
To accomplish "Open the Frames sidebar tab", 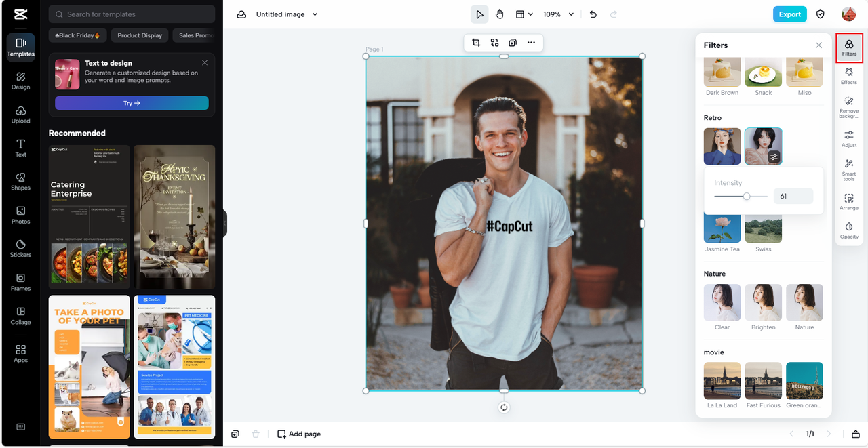I will (20, 282).
